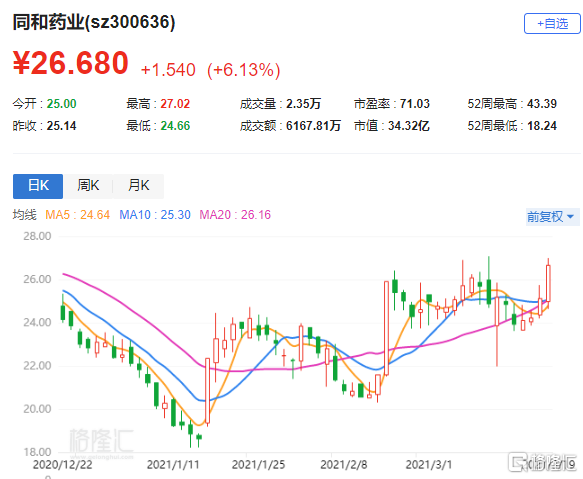Click the 最低 value 24.66

[x=175, y=126]
